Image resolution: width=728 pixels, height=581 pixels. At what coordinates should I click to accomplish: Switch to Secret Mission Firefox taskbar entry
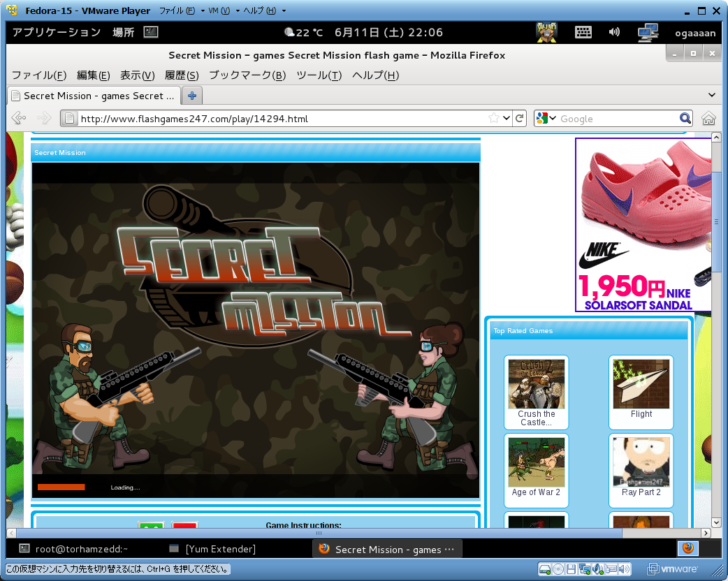tap(387, 550)
